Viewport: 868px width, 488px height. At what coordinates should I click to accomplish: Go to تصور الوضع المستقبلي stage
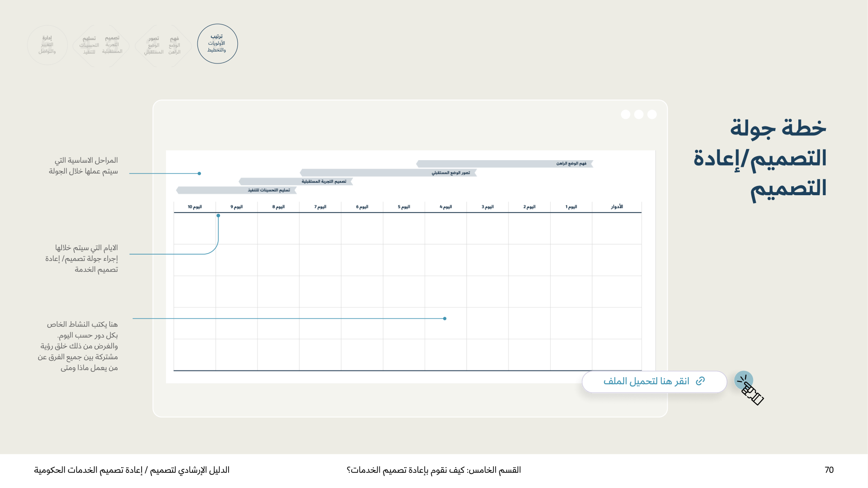pos(154,45)
